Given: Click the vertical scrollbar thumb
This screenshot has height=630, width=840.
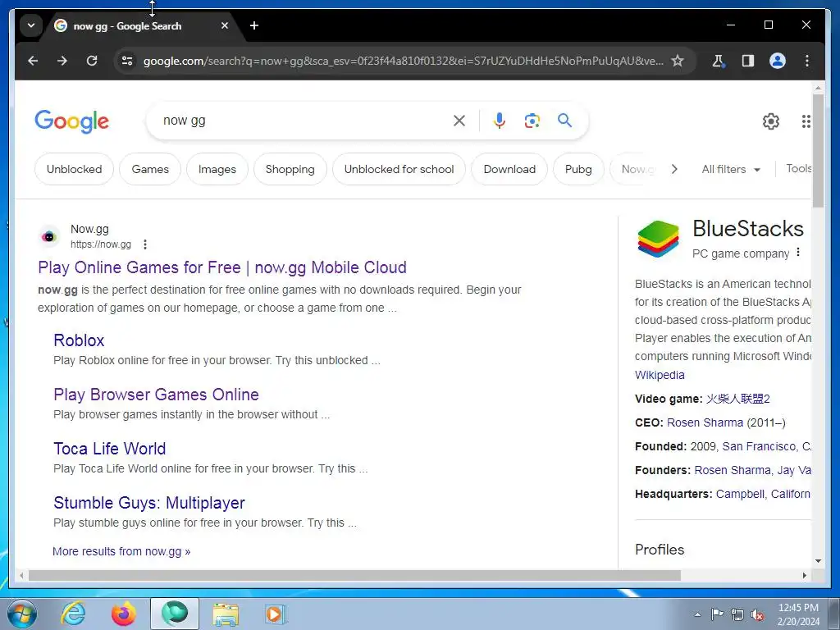Looking at the screenshot, I should [x=818, y=151].
